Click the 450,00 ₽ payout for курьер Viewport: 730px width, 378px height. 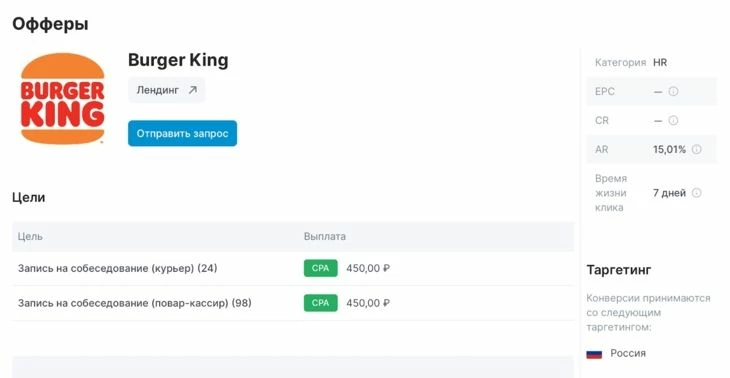click(368, 268)
